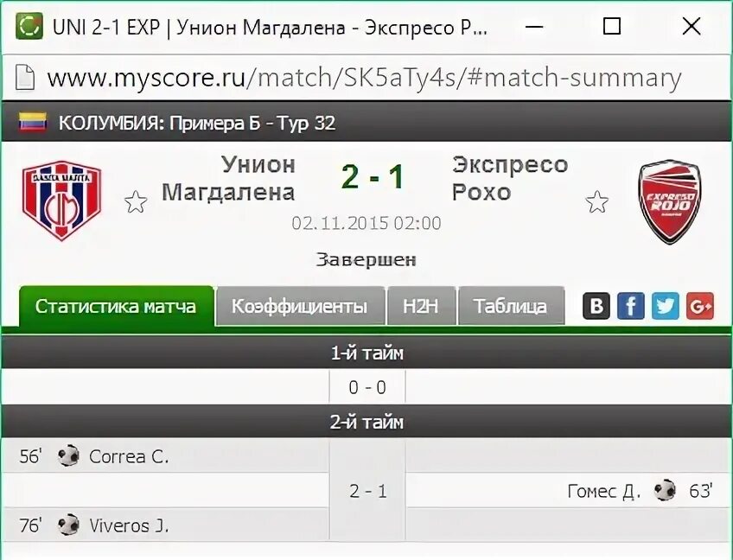Click the myscore.ru address bar URL
Image resolution: width=733 pixels, height=560 pixels.
click(364, 78)
